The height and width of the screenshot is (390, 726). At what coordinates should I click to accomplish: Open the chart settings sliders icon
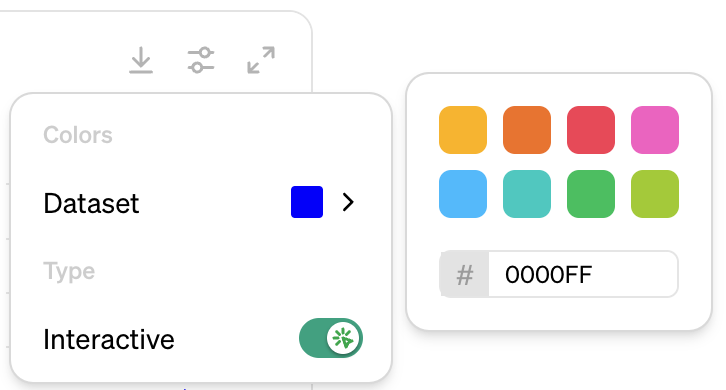tap(201, 60)
